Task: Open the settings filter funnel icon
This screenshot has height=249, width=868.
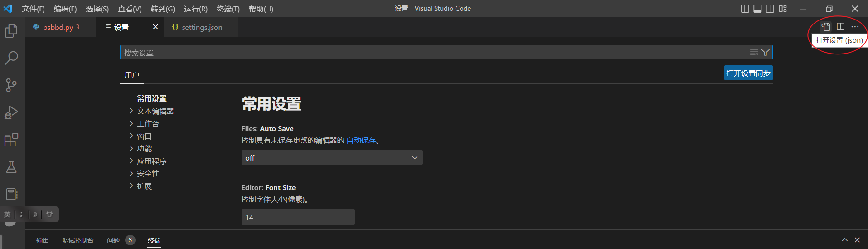Action: (766, 53)
